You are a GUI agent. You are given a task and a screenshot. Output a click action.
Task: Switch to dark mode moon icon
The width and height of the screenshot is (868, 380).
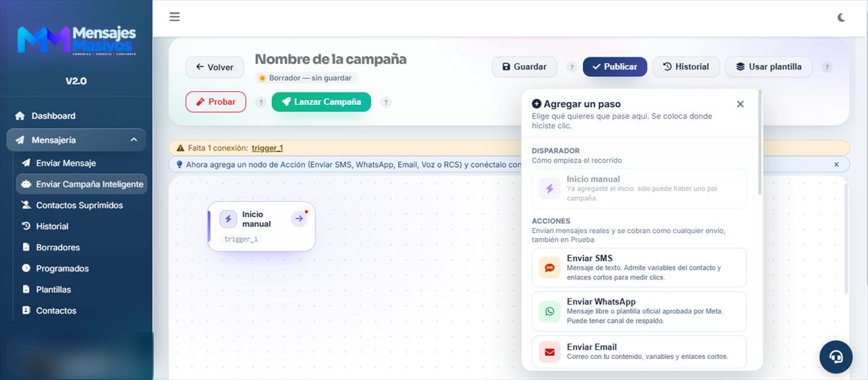coord(841,17)
